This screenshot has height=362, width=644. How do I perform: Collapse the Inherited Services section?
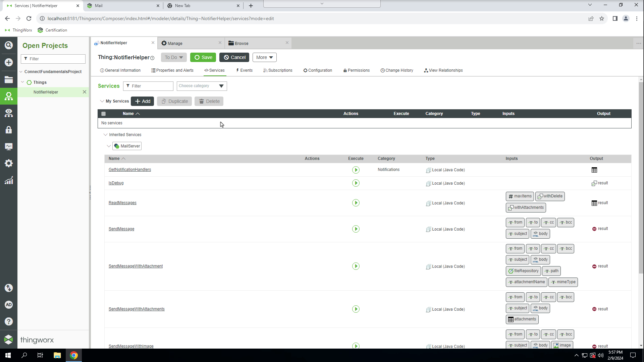tap(105, 135)
